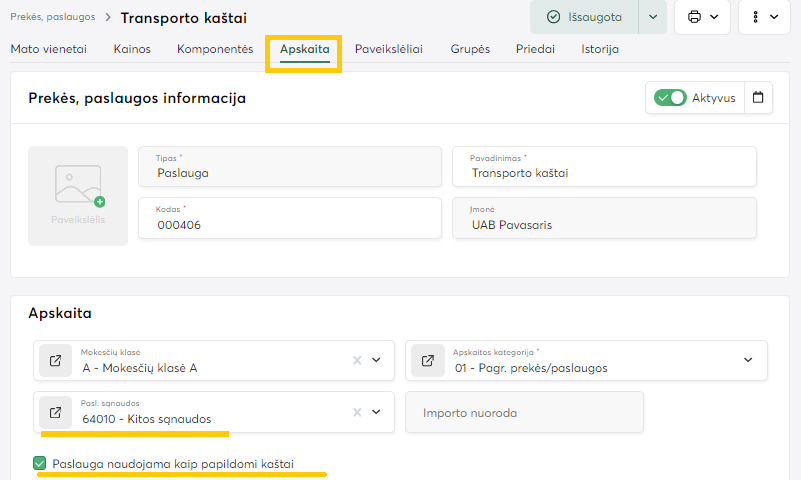This screenshot has height=480, width=801.
Task: Open linked Apskaitos kategorija record icon
Action: (x=427, y=361)
